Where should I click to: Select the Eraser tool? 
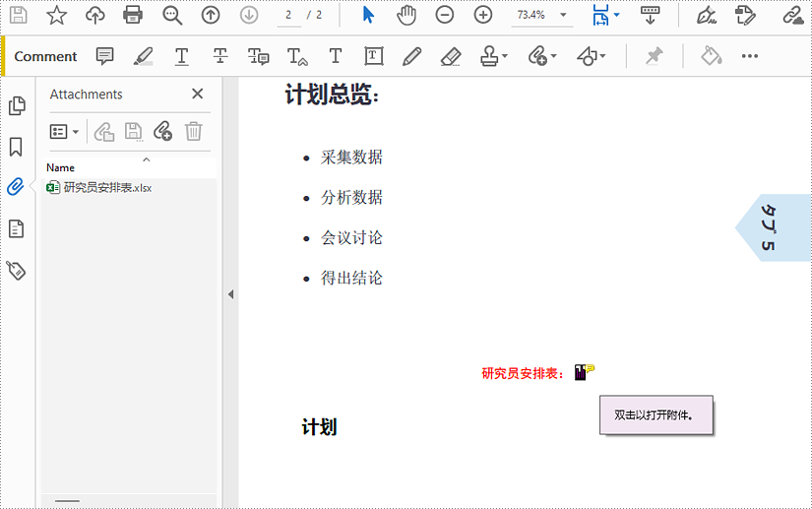tap(451, 56)
